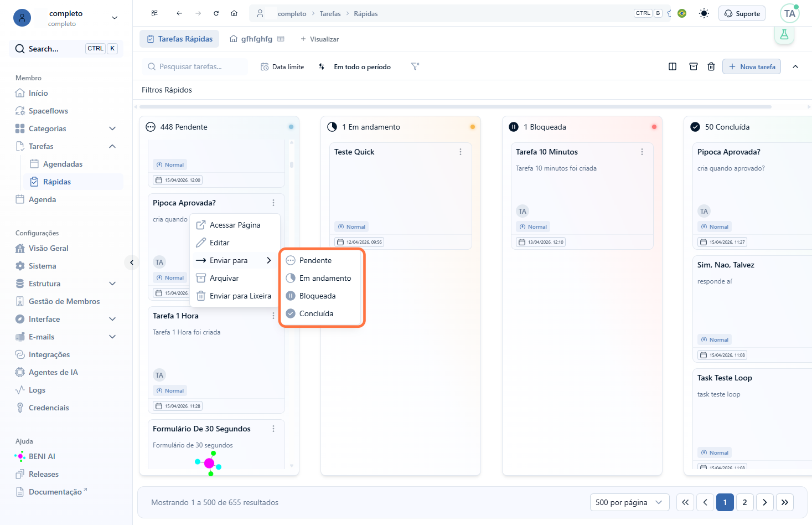
Task: Click the Pesquisar tarefas search field
Action: pos(195,66)
